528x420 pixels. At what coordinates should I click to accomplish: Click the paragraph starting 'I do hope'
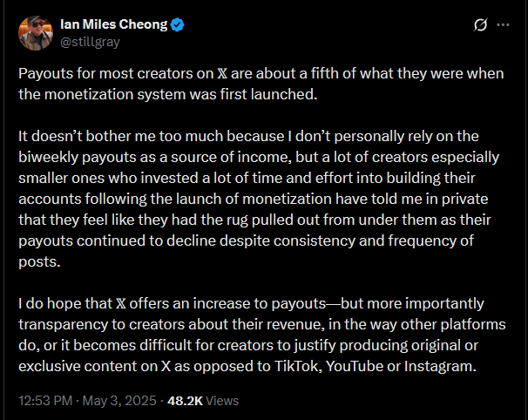(x=262, y=335)
